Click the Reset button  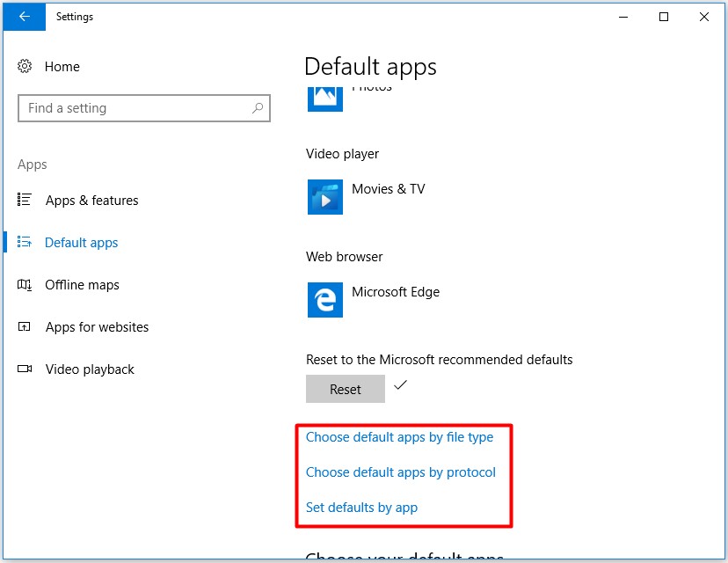point(346,389)
